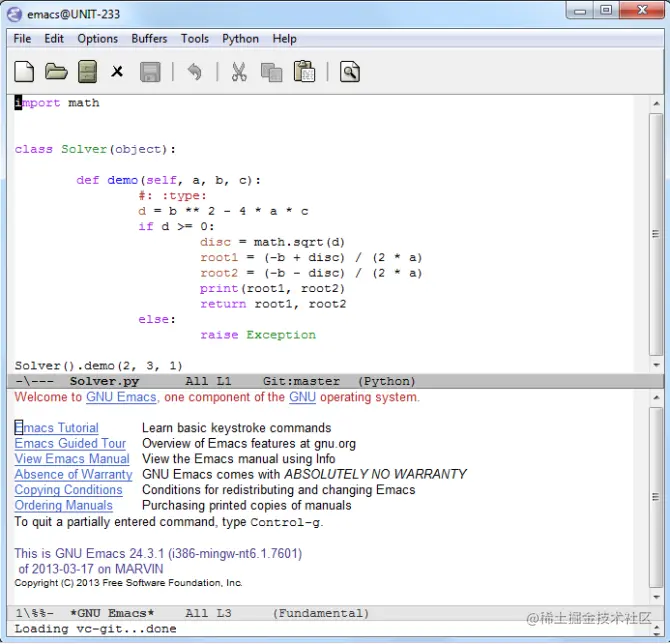
Task: Open the File menu
Action: click(x=22, y=39)
